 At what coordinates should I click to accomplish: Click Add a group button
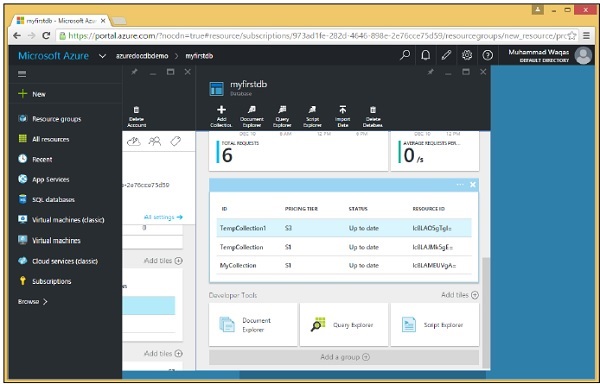tap(344, 357)
